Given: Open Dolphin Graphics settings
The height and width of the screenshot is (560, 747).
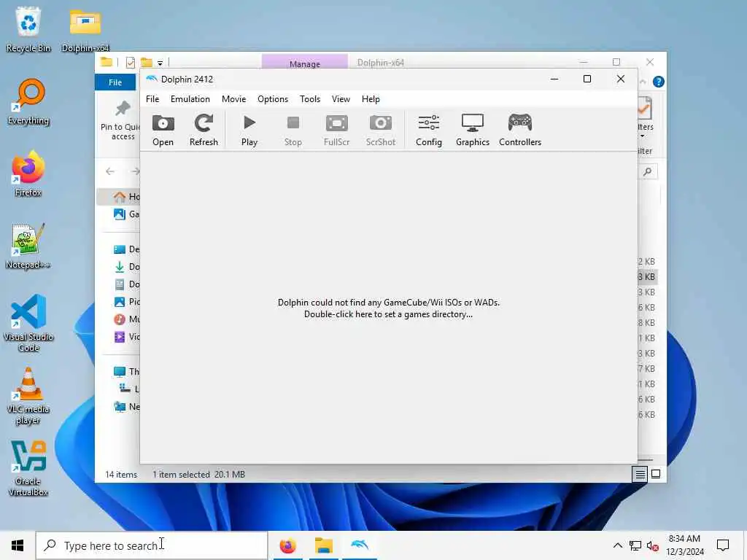Looking at the screenshot, I should pyautogui.click(x=473, y=130).
